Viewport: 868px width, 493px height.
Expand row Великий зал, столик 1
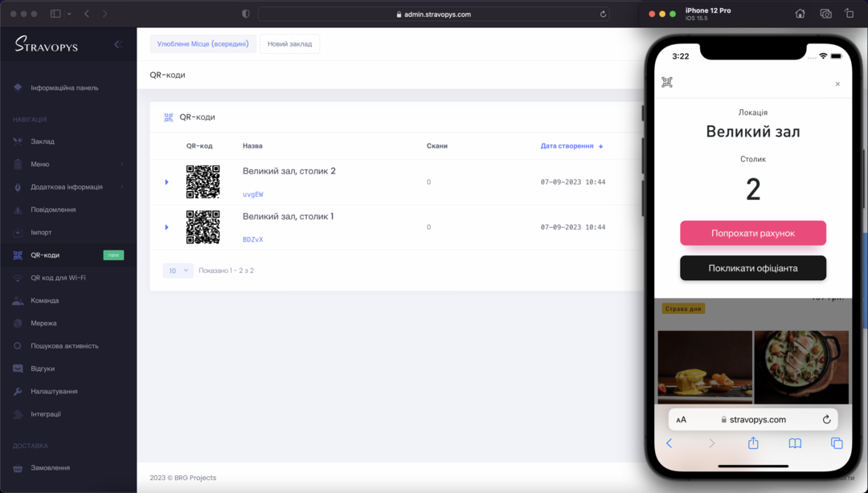click(x=166, y=227)
